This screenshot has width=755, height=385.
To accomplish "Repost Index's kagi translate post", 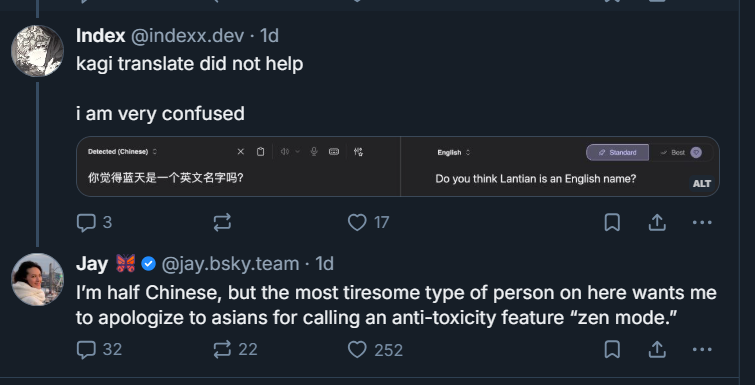I will (222, 222).
